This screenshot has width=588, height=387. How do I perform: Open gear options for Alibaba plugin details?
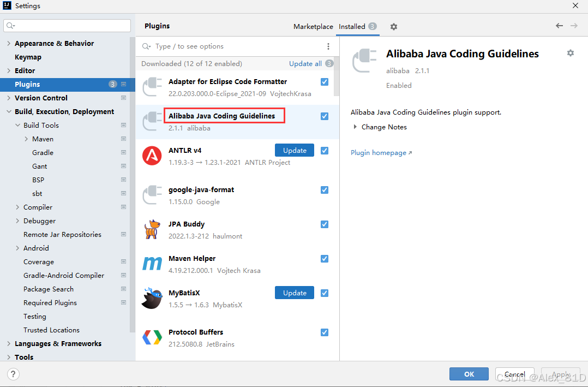tap(571, 53)
